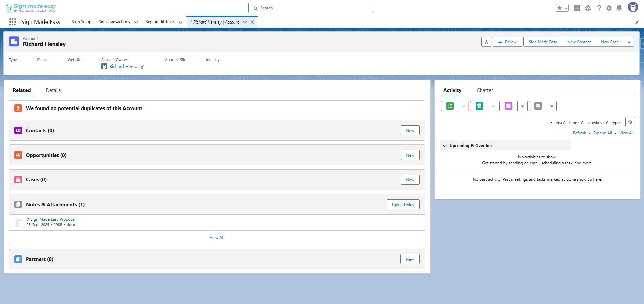View account hierarchy icon button
The width and height of the screenshot is (644, 304).
[x=486, y=42]
